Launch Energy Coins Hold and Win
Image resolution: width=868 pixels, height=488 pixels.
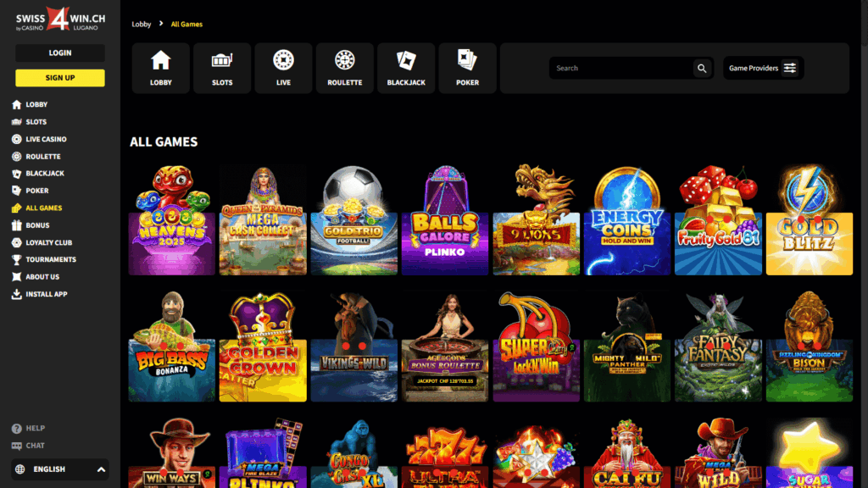627,220
